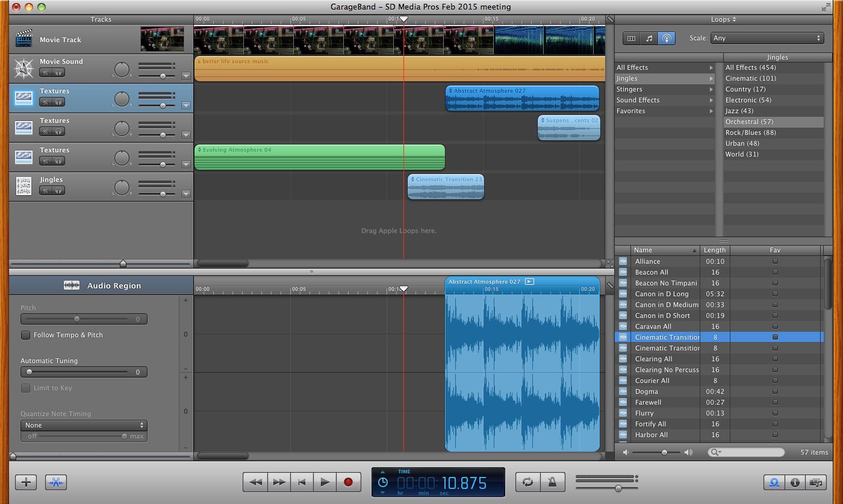Click the Automatic Tuning slider
This screenshot has width=843, height=504.
coord(84,372)
